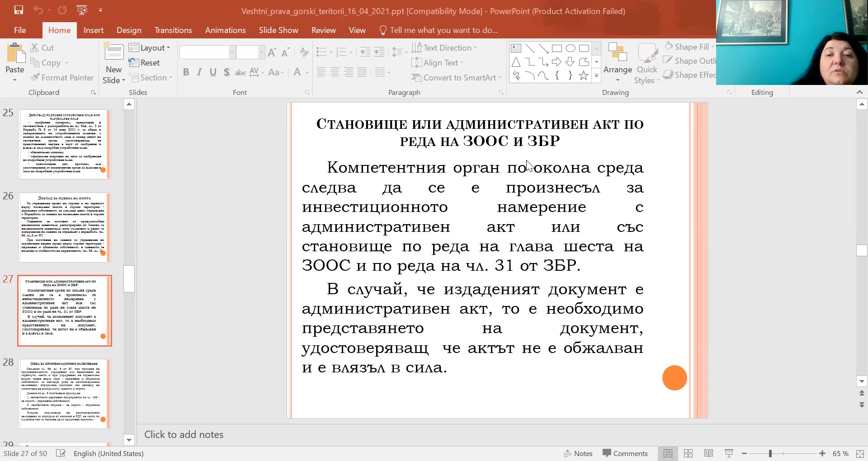Click the Reset slide button
This screenshot has height=461, width=868.
click(x=145, y=63)
